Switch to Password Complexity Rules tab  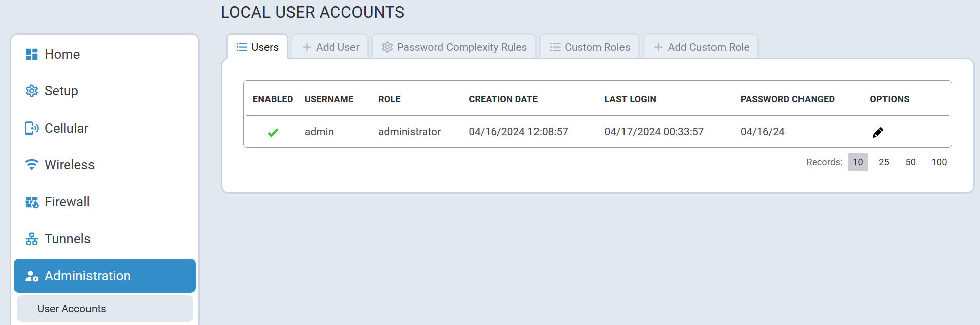point(454,47)
